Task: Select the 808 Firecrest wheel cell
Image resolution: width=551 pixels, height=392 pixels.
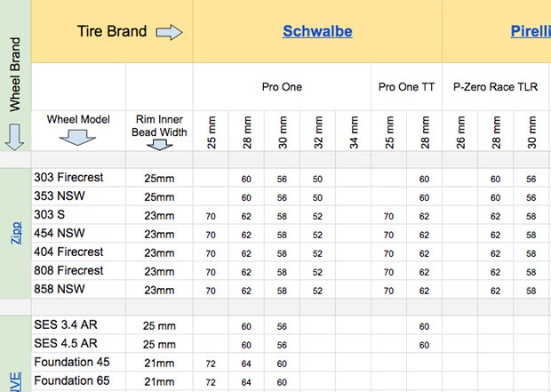Action: click(68, 270)
